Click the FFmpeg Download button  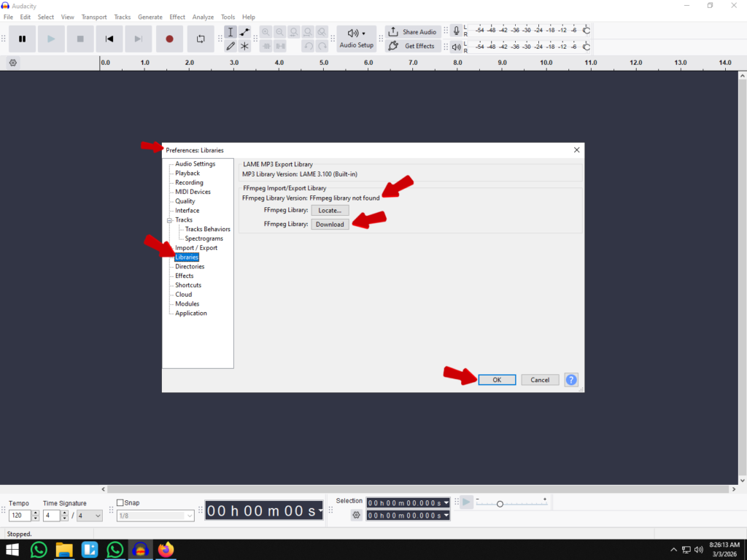(330, 225)
